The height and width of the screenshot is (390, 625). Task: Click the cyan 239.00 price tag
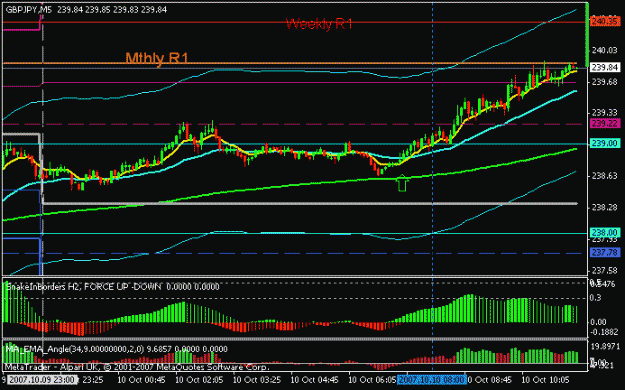click(x=605, y=143)
